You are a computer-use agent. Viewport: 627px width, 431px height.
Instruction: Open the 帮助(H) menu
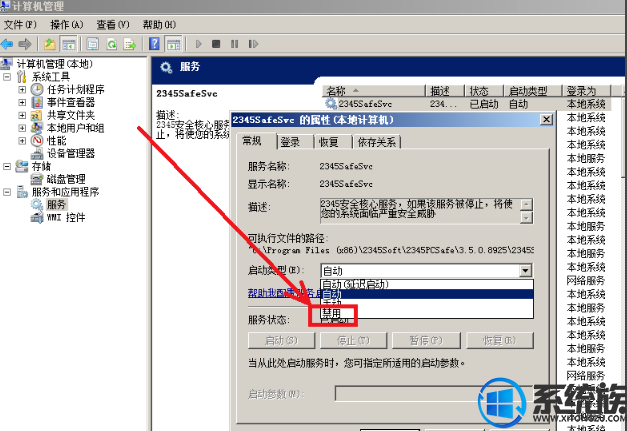(x=159, y=25)
